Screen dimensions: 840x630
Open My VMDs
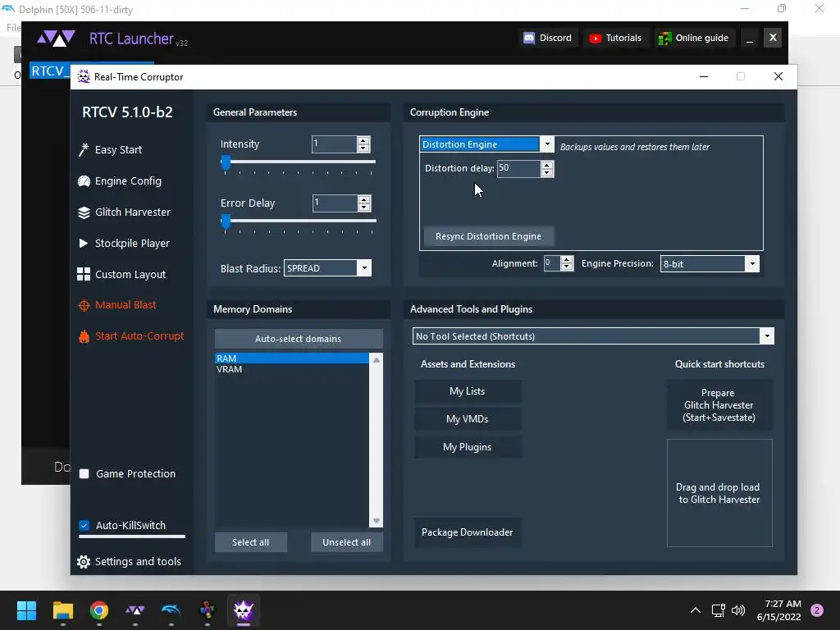(x=467, y=419)
